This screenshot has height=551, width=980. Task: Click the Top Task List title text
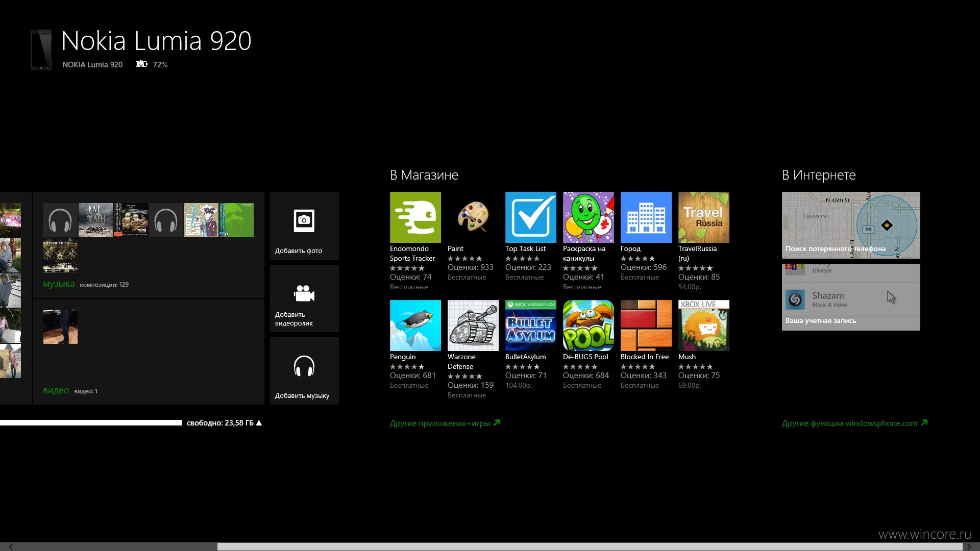coord(525,248)
